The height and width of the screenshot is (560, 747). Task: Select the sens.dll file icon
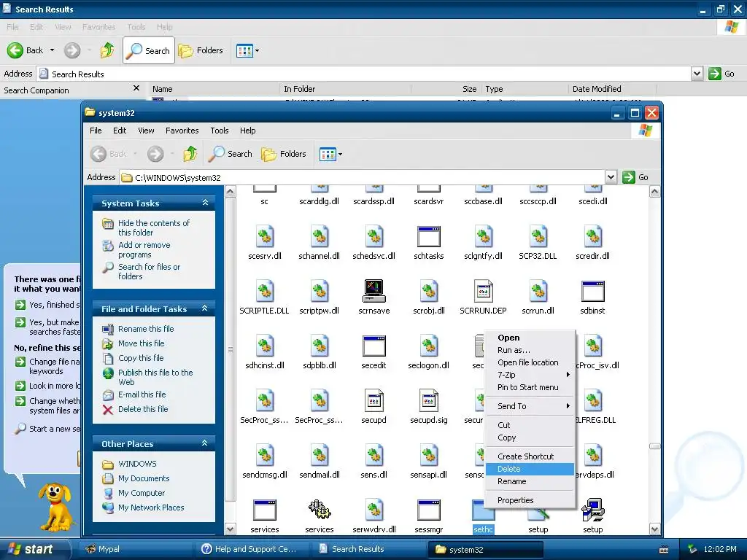coord(374,455)
